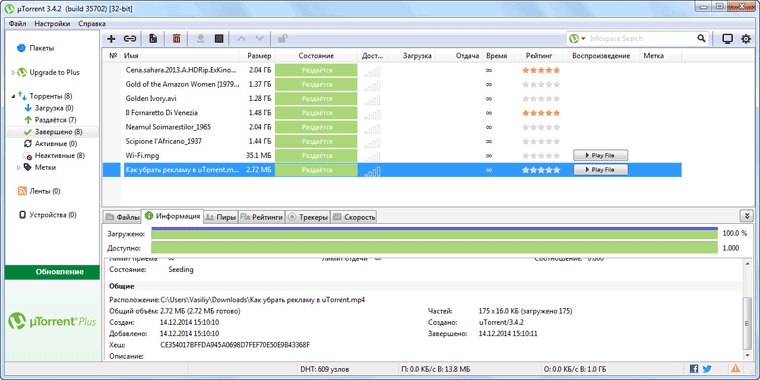Viewport: 760px width, 380px height.
Task: Select Загрузка (0) filter
Action: (x=54, y=108)
